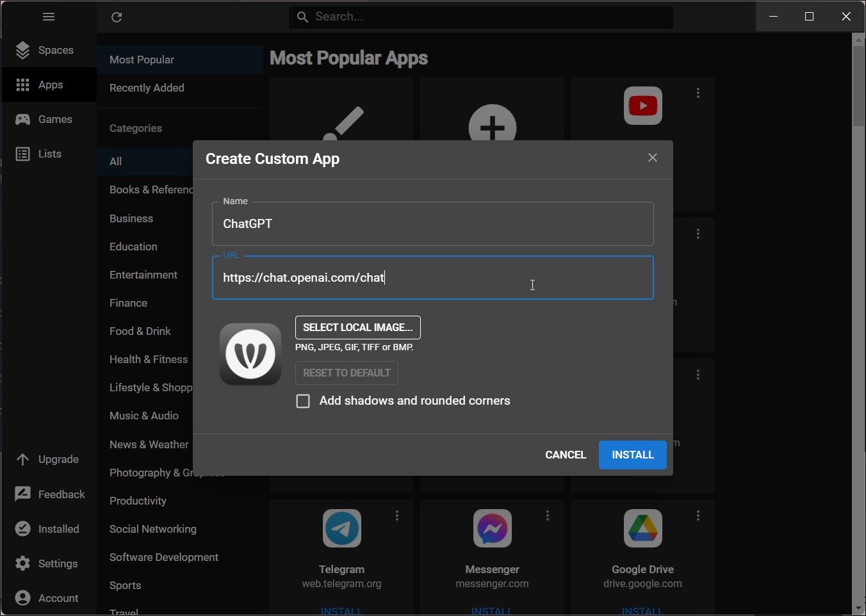
Task: Open the Games section
Action: tap(48, 119)
